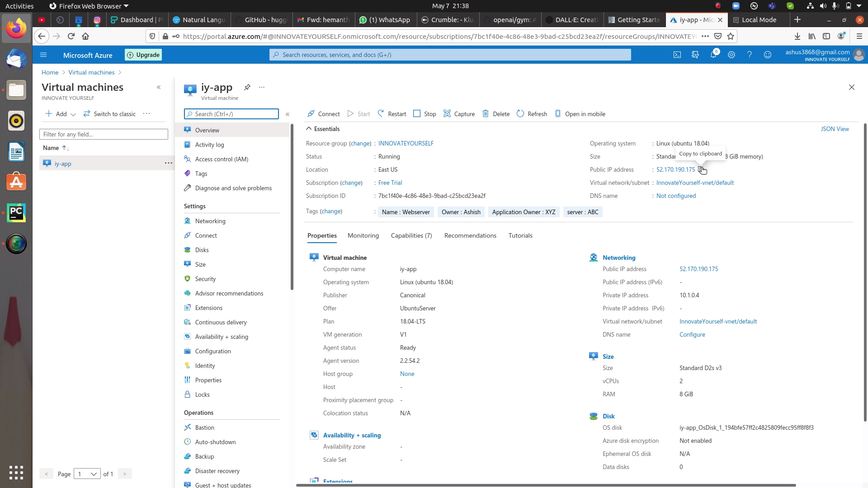
Task: Collapse the Essentials section
Action: click(x=309, y=129)
